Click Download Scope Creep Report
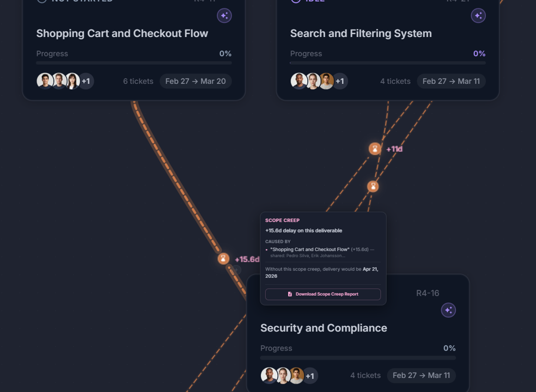536x392 pixels. [322, 294]
